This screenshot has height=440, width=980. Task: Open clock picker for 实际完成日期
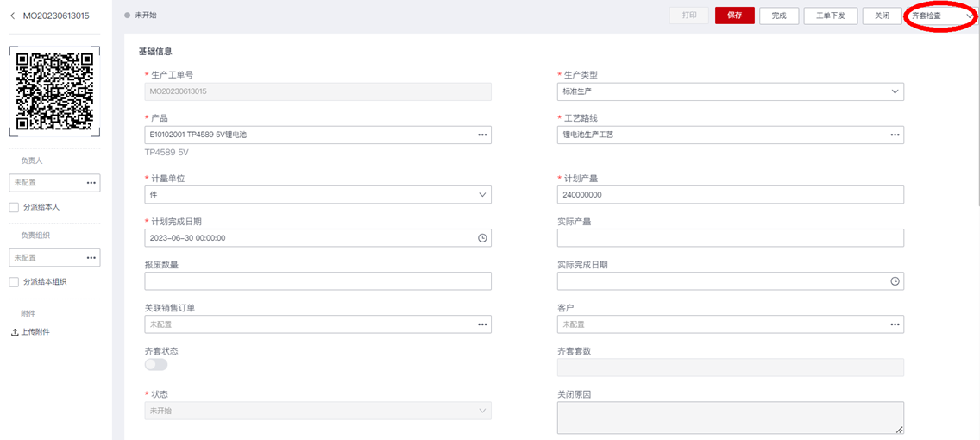[895, 281]
